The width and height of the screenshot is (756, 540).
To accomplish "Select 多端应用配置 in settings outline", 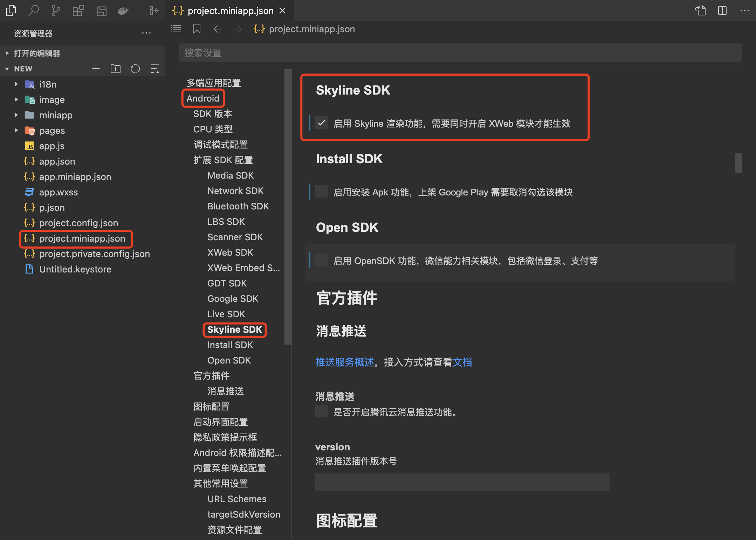I will tap(214, 83).
